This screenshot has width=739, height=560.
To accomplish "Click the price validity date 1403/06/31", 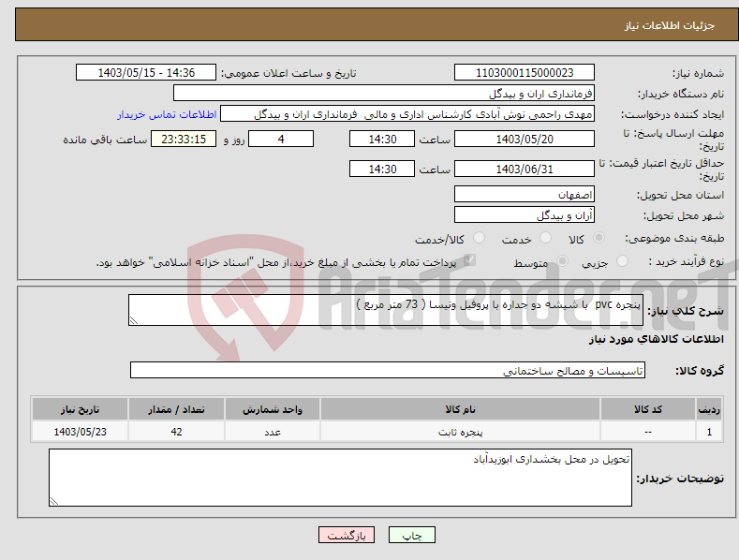I will point(525,169).
